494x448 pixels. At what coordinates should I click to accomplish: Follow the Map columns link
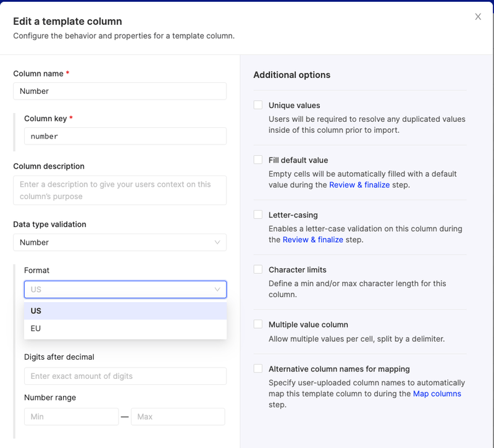click(x=437, y=394)
